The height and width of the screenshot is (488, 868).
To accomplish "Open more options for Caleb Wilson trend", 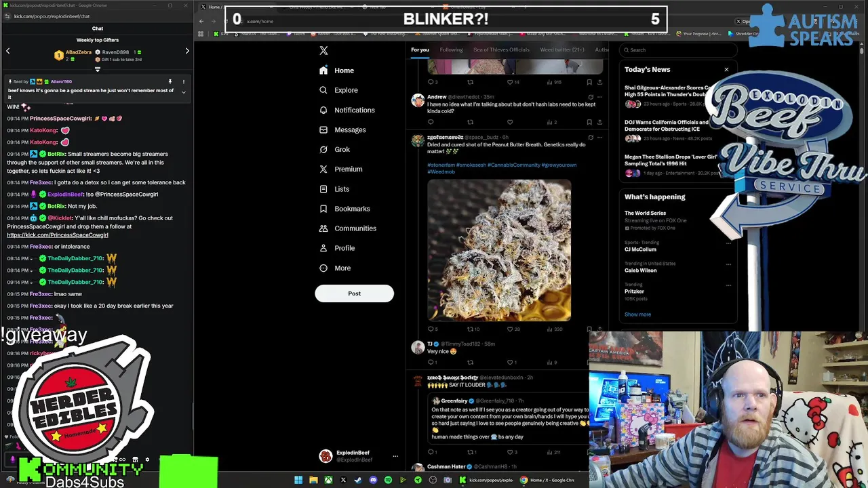I will pyautogui.click(x=728, y=264).
